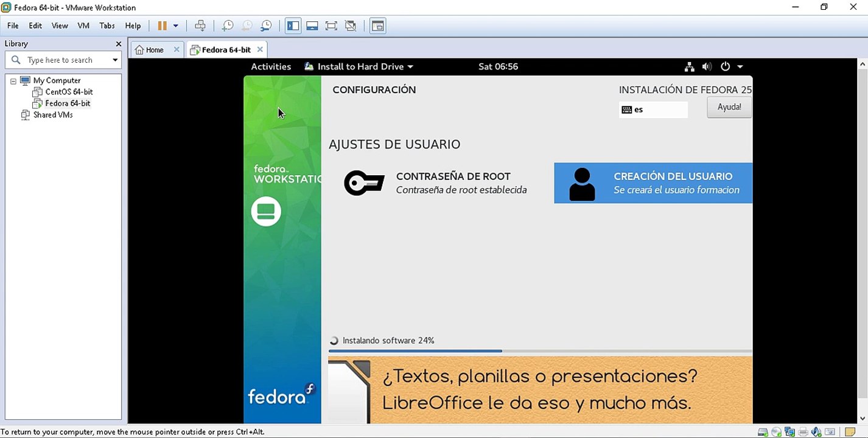Click the Fedora Workstation monitor icon
868x438 pixels.
pos(266,211)
